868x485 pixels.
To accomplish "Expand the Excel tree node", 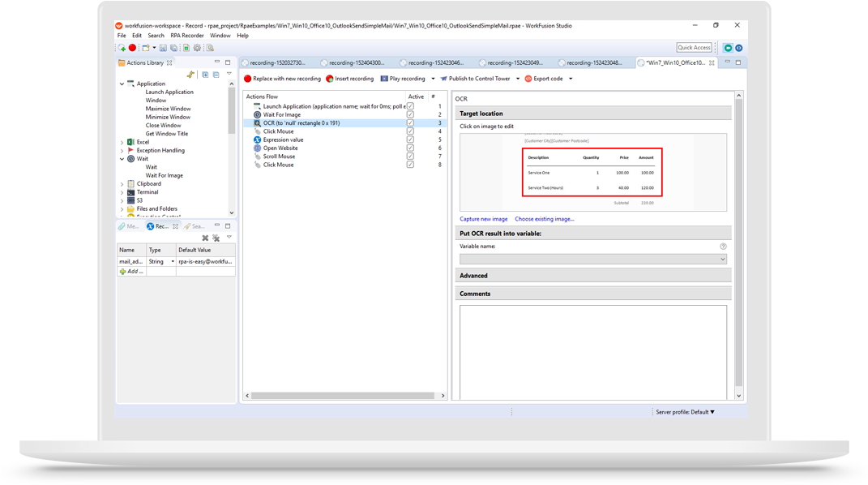I will pos(122,142).
